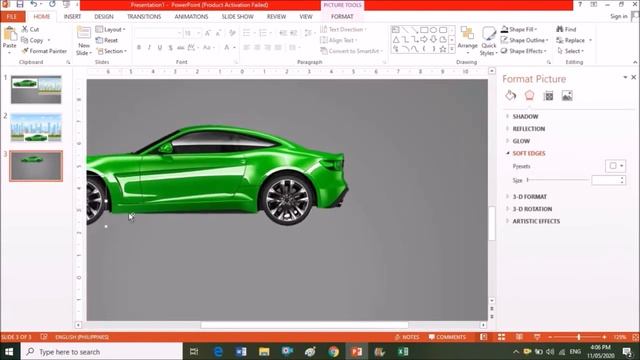Click the Copy button

pyautogui.click(x=32, y=40)
